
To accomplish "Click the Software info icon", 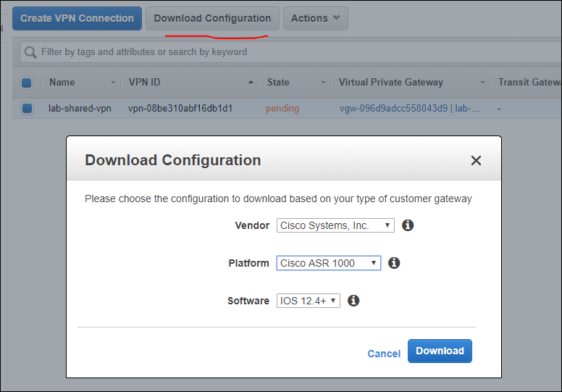I will (353, 301).
